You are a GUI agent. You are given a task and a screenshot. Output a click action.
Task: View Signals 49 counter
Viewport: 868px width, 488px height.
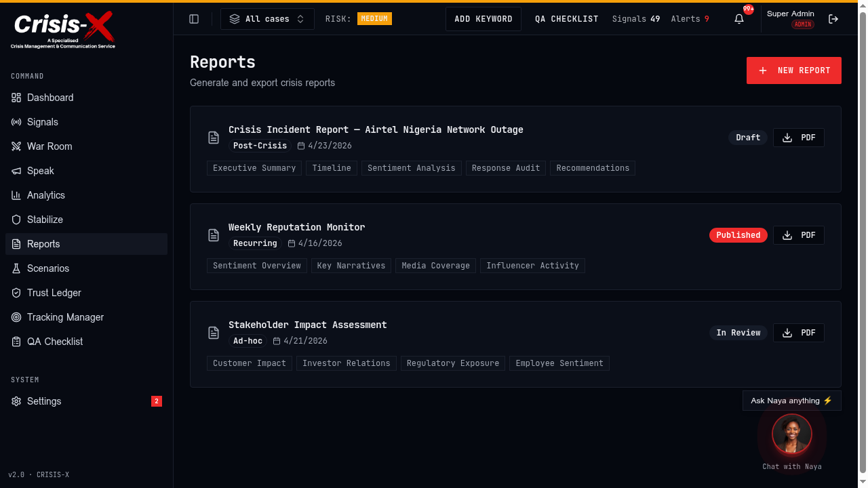[636, 19]
